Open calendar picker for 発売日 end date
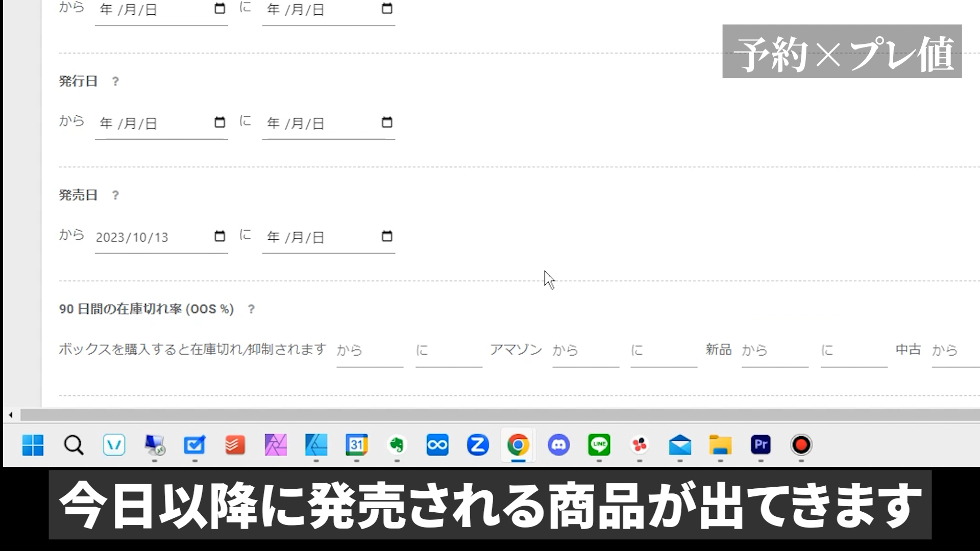Image resolution: width=980 pixels, height=551 pixels. [387, 237]
